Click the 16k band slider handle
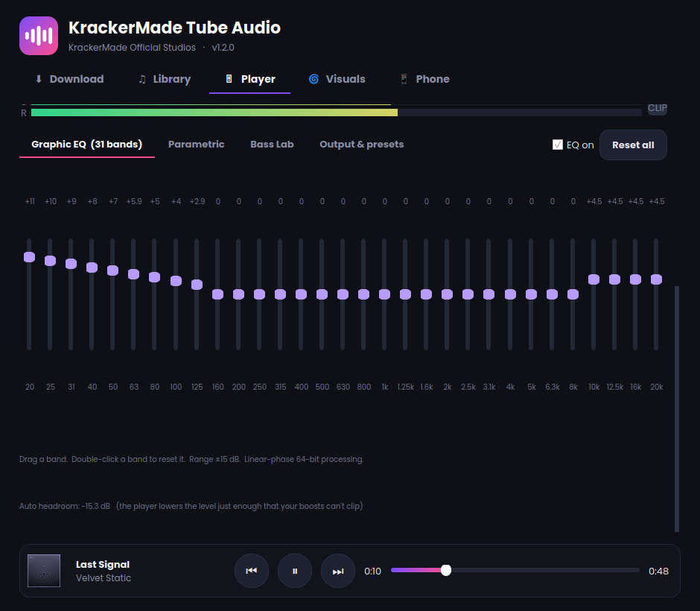Viewport: 700px width, 611px height. 635,279
